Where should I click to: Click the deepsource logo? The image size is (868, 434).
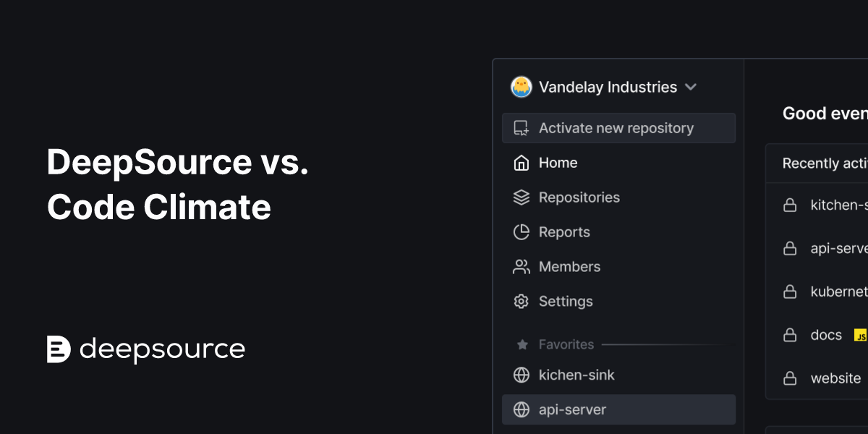pyautogui.click(x=145, y=349)
